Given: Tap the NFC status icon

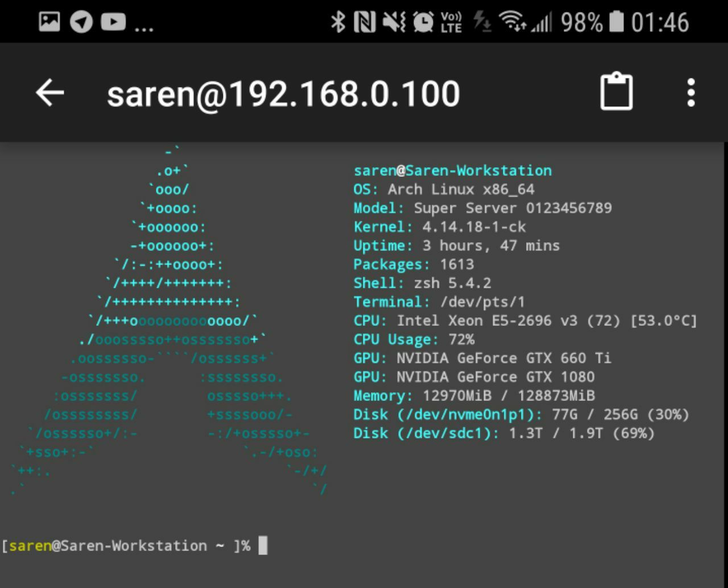Looking at the screenshot, I should [365, 22].
